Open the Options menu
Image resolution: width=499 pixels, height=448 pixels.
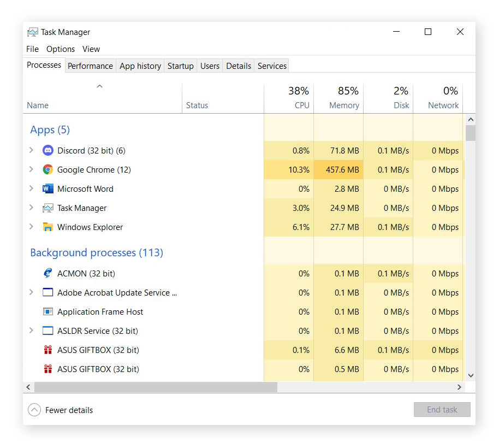pos(60,49)
